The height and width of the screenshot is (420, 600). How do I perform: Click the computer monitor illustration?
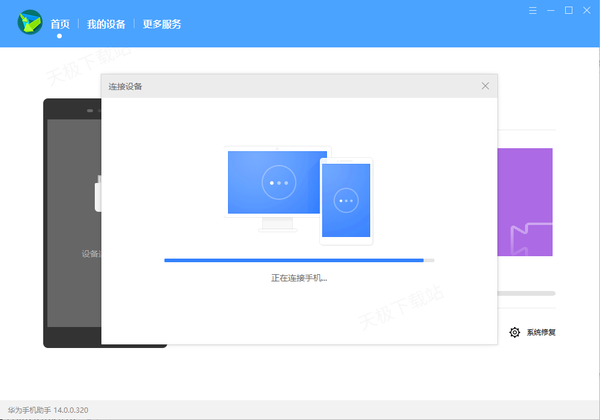coord(277,185)
